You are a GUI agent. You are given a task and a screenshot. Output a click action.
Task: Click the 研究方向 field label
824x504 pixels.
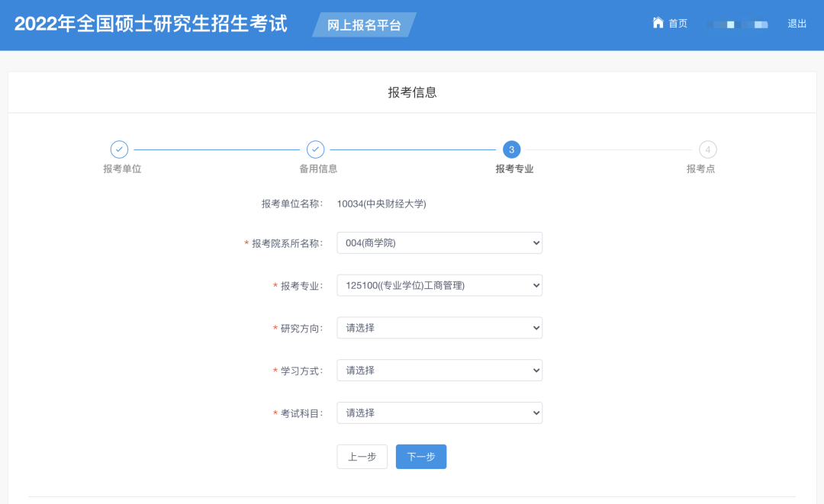301,329
